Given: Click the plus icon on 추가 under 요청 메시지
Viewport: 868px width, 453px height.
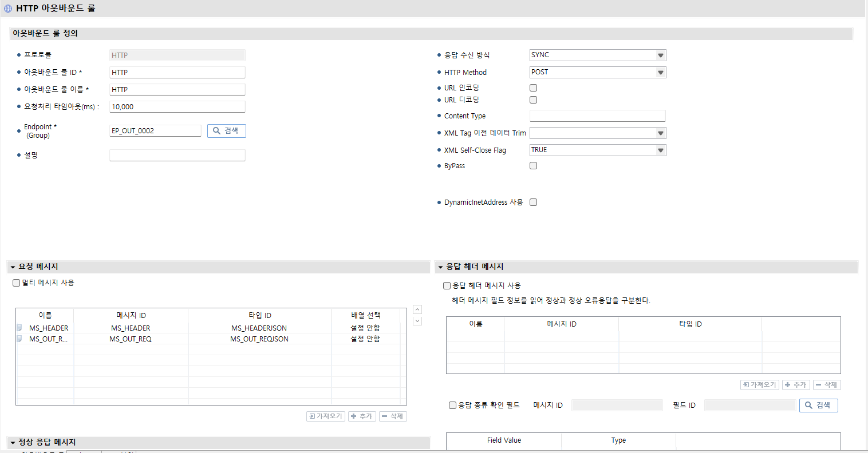Looking at the screenshot, I should [355, 416].
